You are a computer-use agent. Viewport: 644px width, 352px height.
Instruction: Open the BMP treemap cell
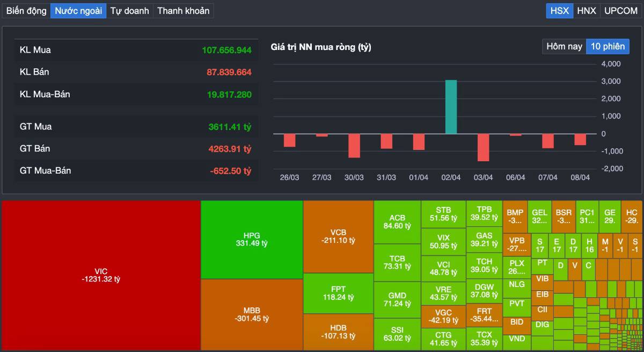[x=515, y=217]
